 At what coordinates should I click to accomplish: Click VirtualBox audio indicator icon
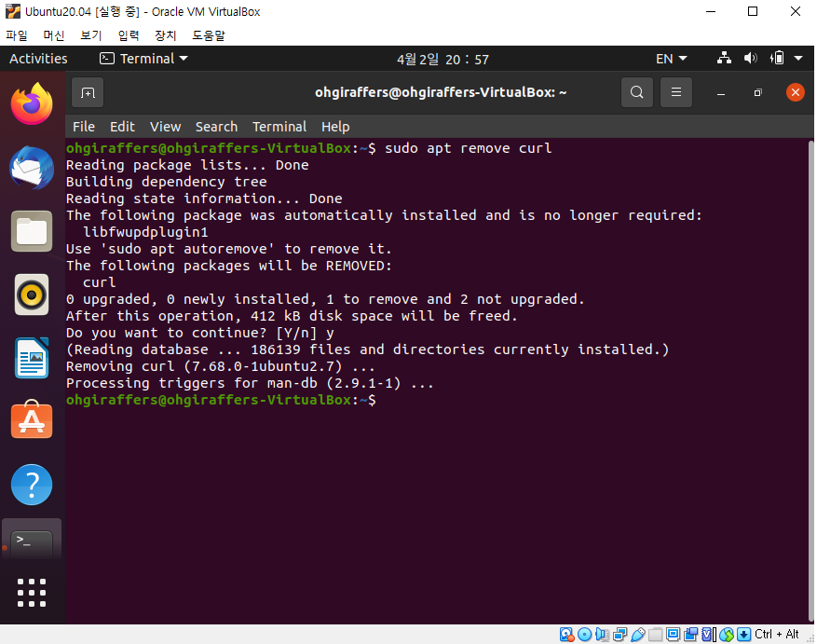click(x=602, y=634)
